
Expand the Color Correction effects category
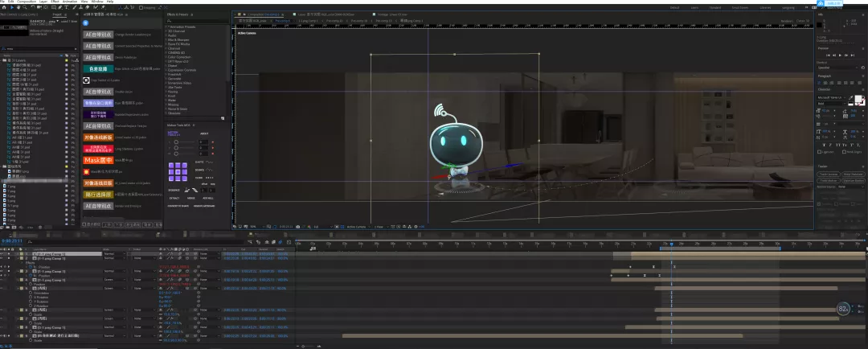click(166, 56)
